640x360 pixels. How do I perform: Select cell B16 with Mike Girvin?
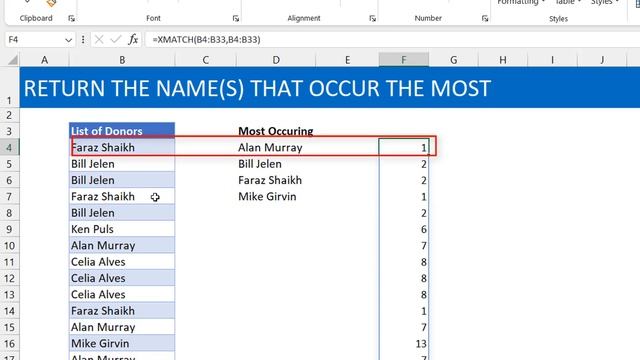pos(122,343)
